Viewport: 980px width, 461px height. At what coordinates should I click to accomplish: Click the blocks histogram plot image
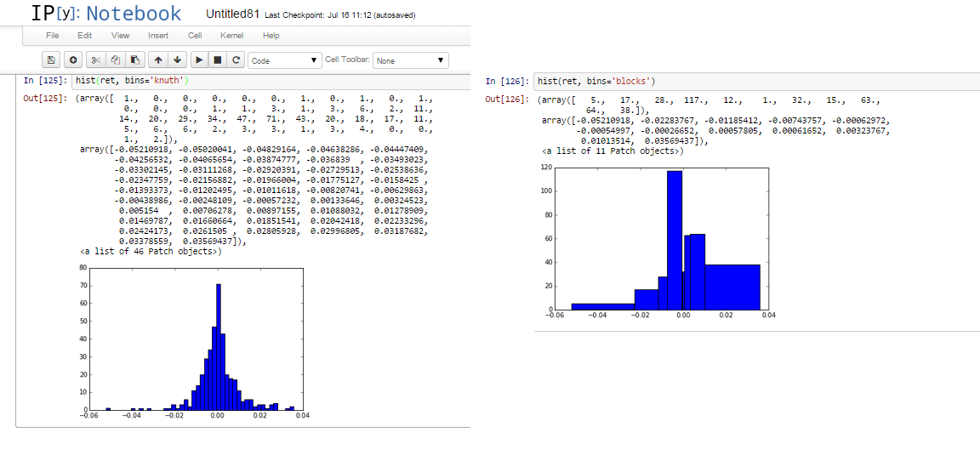pos(656,242)
